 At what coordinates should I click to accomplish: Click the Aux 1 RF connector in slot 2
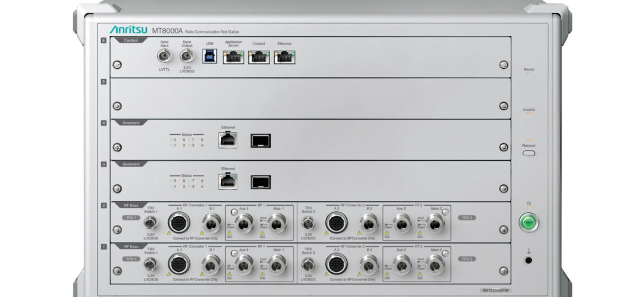[x=244, y=223]
